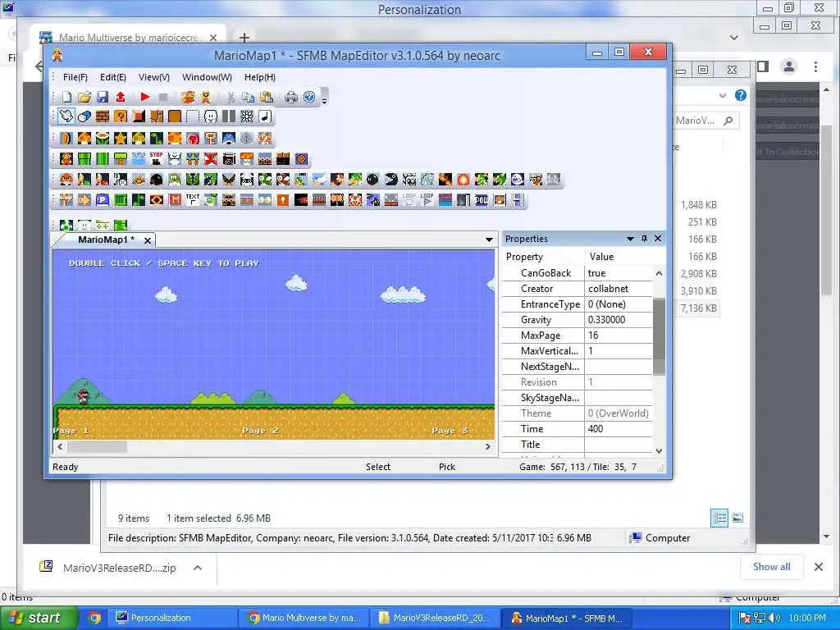Click the Gravity value 0.330000
Screen dimensions: 840x630
[619, 320]
